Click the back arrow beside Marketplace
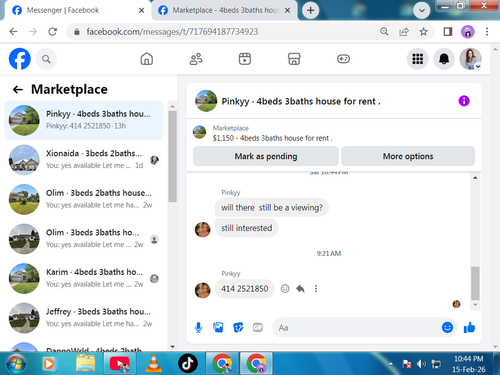 pyautogui.click(x=17, y=89)
